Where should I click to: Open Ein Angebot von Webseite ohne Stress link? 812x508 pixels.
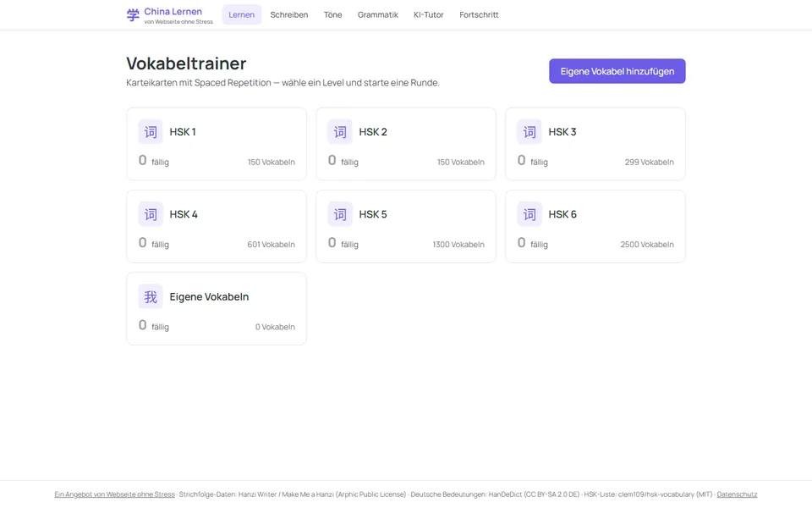tap(114, 494)
